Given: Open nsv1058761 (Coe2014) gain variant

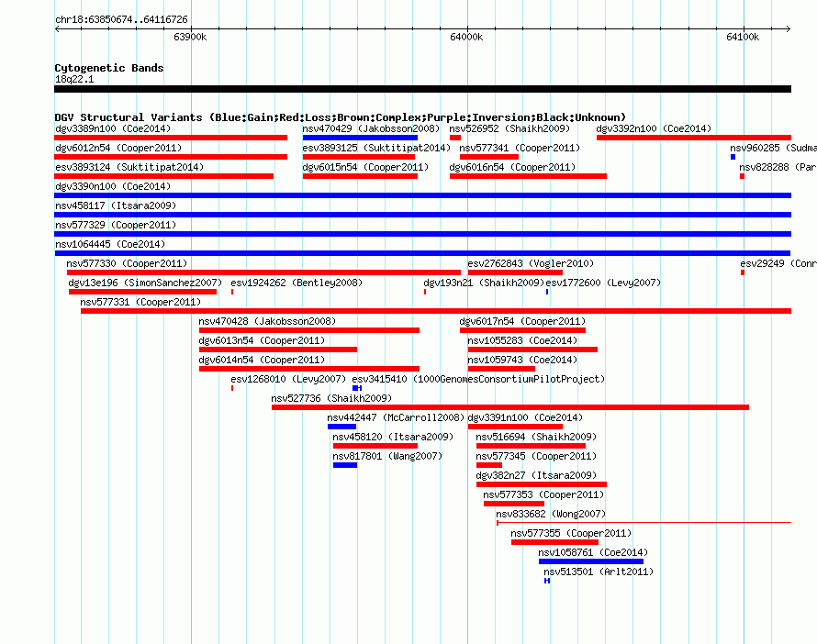Looking at the screenshot, I should point(591,561).
